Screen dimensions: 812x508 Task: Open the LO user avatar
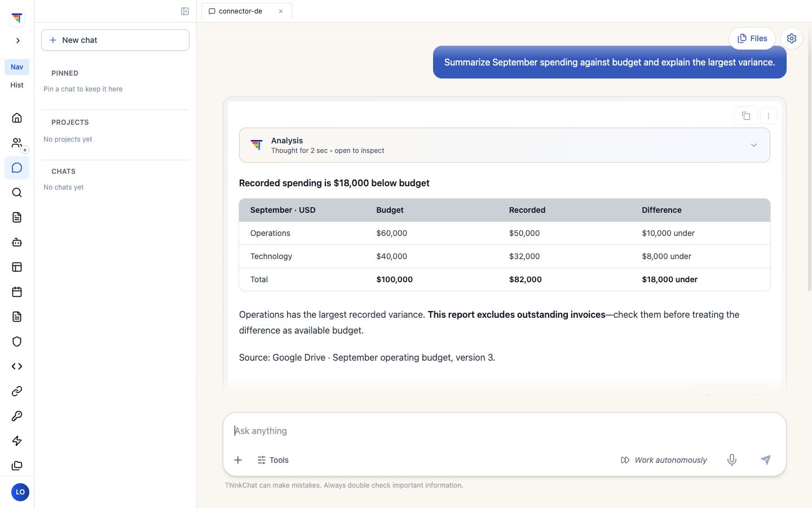[20, 492]
